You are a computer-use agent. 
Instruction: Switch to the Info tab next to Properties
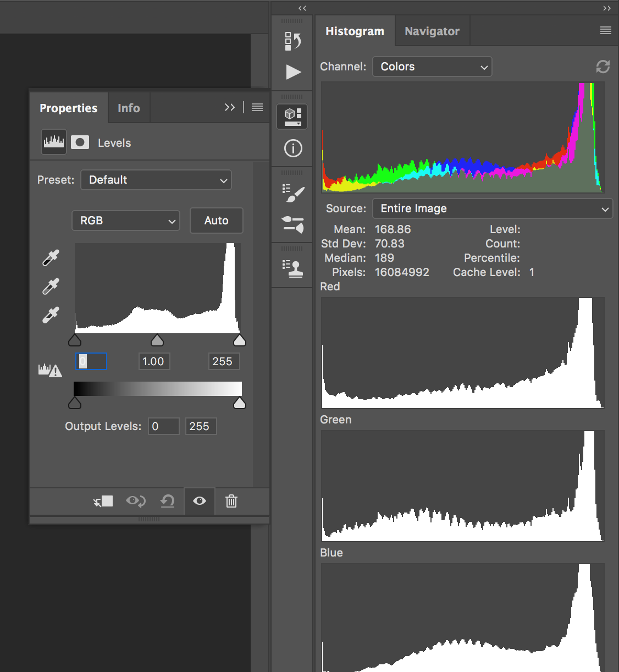coord(129,107)
